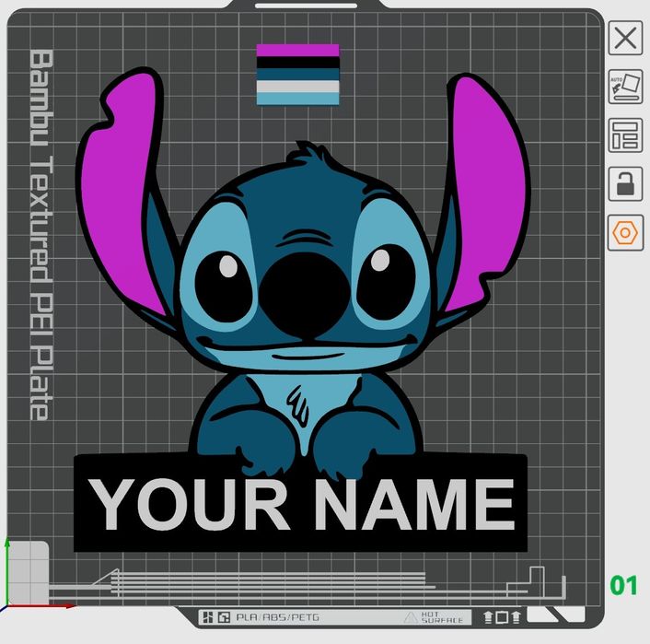
Task: Click the plate number 01 label
Action: pos(623,585)
